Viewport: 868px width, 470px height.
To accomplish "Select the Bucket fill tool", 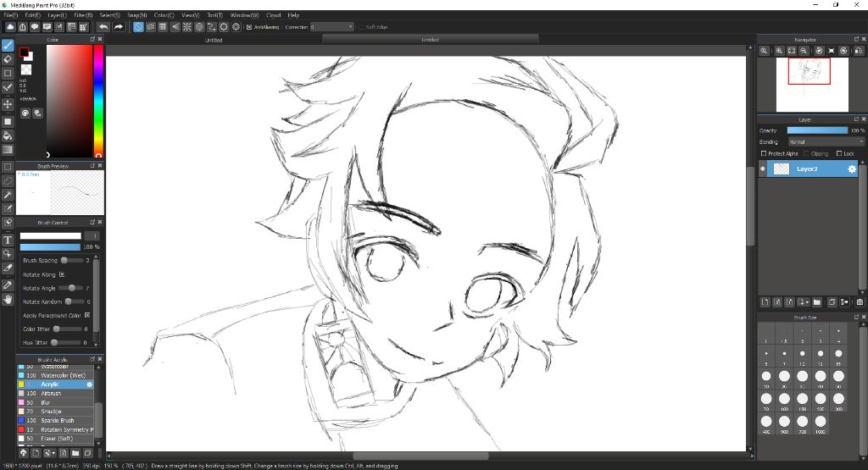I will pyautogui.click(x=8, y=135).
